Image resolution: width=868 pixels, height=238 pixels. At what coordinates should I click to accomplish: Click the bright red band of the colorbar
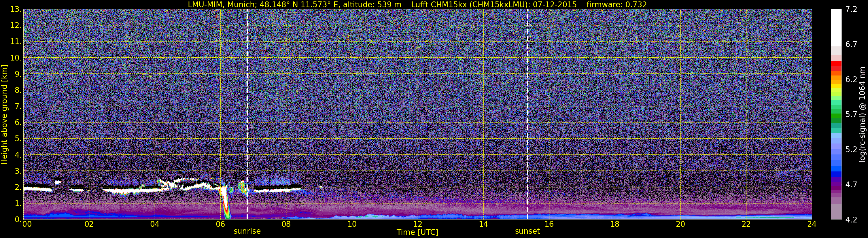tap(836, 63)
